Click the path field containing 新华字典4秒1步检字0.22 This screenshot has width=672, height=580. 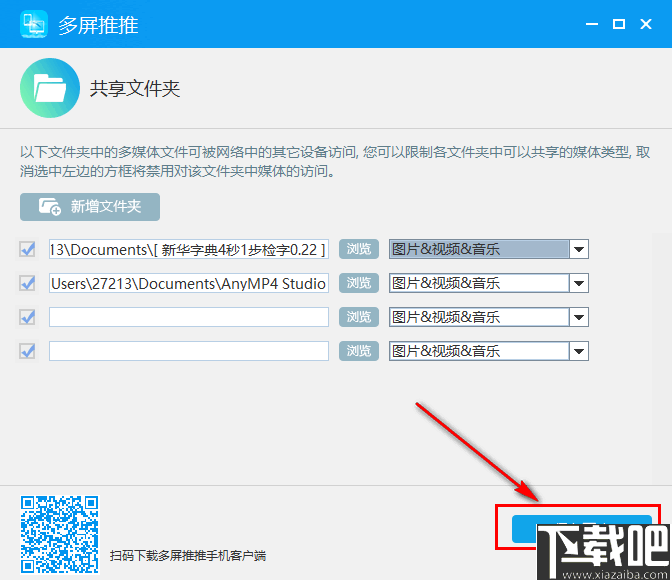pos(189,249)
